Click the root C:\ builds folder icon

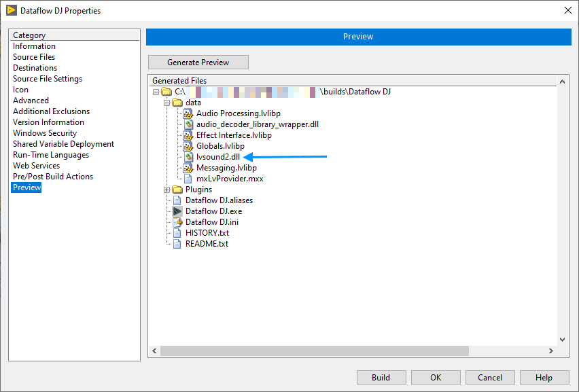[x=167, y=92]
